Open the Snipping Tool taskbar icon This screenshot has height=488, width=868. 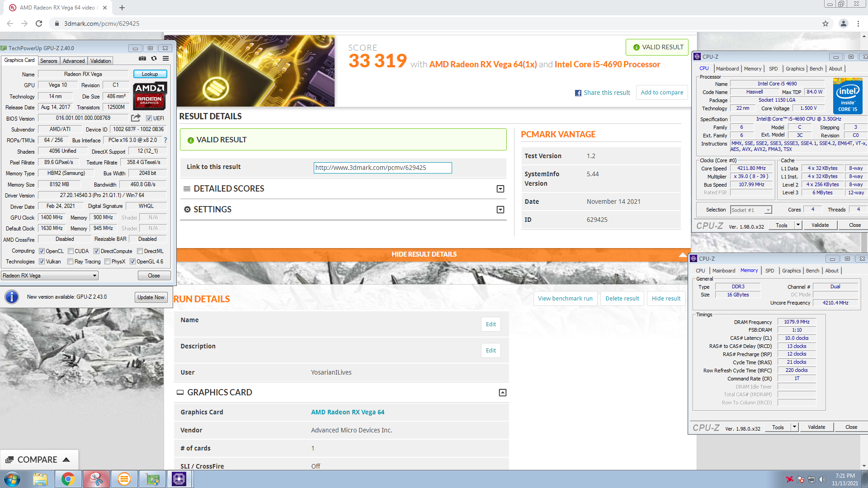click(96, 479)
